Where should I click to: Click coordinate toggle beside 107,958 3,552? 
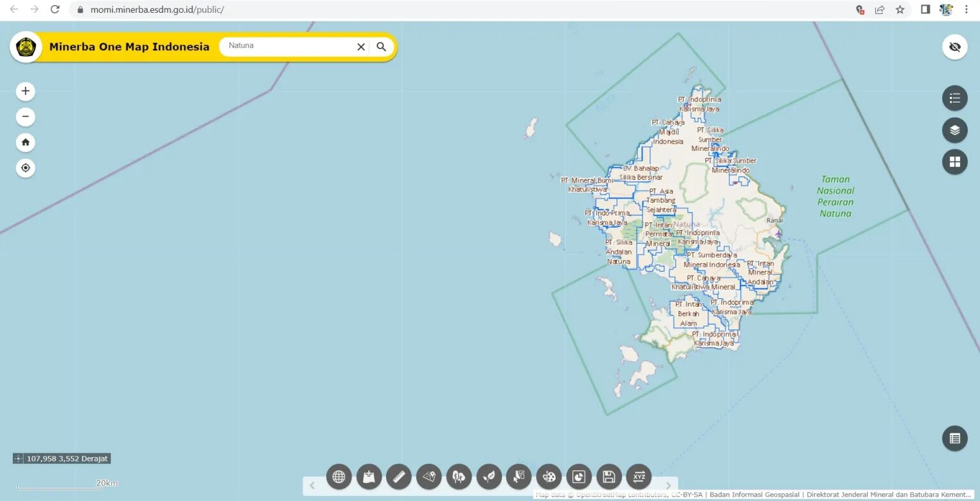pos(18,458)
